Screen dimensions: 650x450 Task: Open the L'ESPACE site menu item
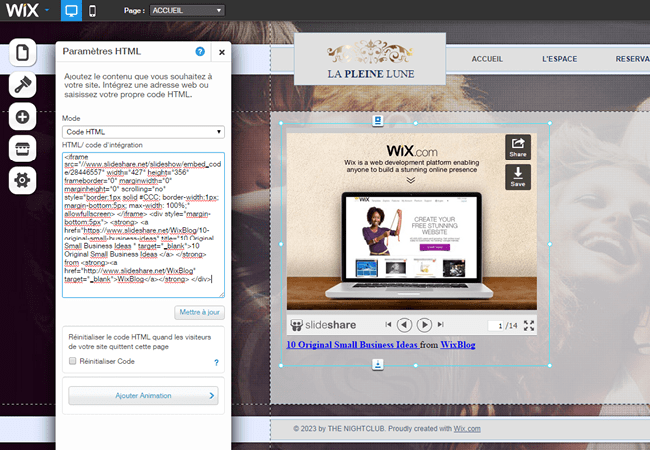[x=560, y=59]
